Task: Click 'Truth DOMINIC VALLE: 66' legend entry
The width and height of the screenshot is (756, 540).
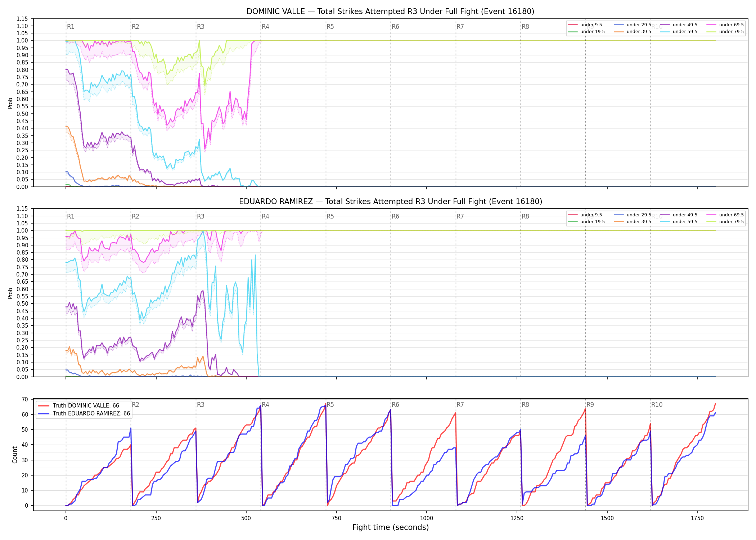Action: coord(78,406)
